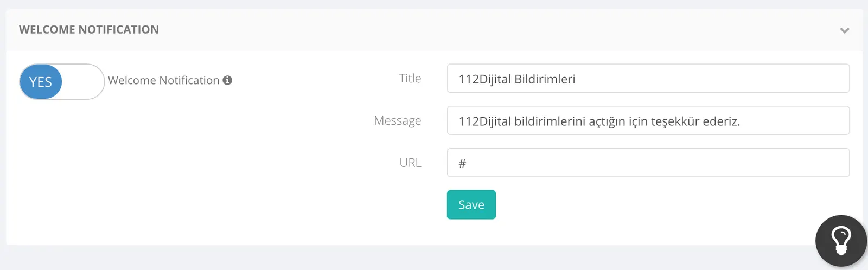
Task: Place cursor on the # in URL field
Action: [462, 163]
